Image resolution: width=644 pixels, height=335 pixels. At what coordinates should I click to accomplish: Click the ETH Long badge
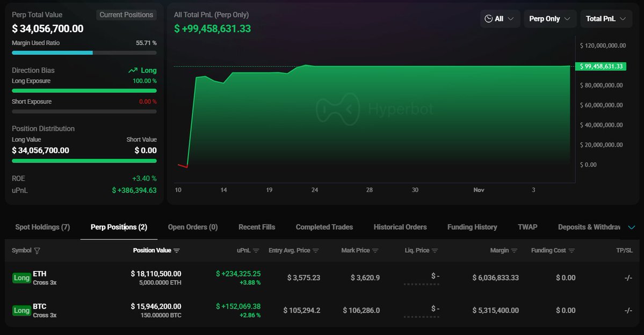pos(21,278)
